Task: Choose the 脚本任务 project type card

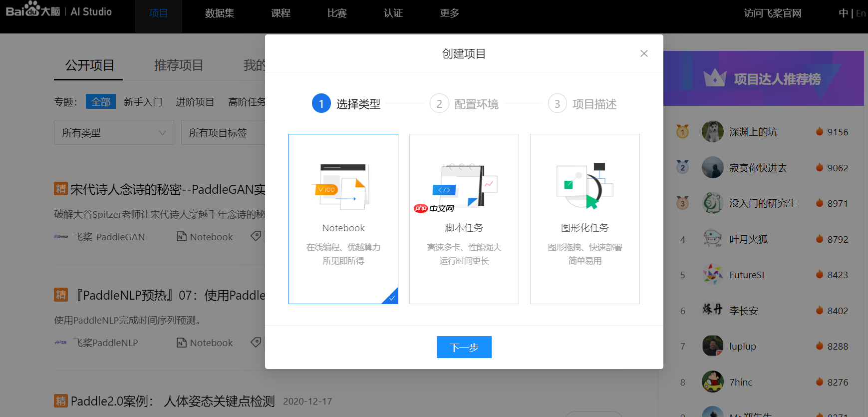Action: pos(464,219)
